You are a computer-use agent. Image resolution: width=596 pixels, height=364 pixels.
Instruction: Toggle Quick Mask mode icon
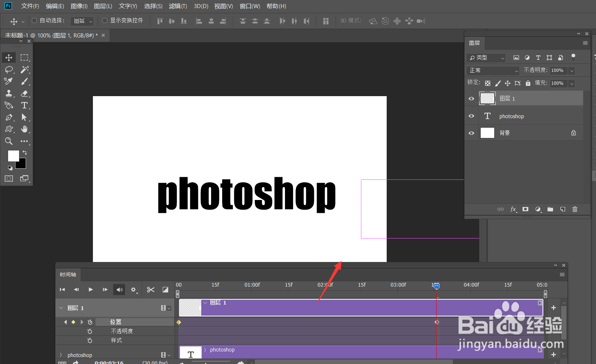[x=9, y=178]
